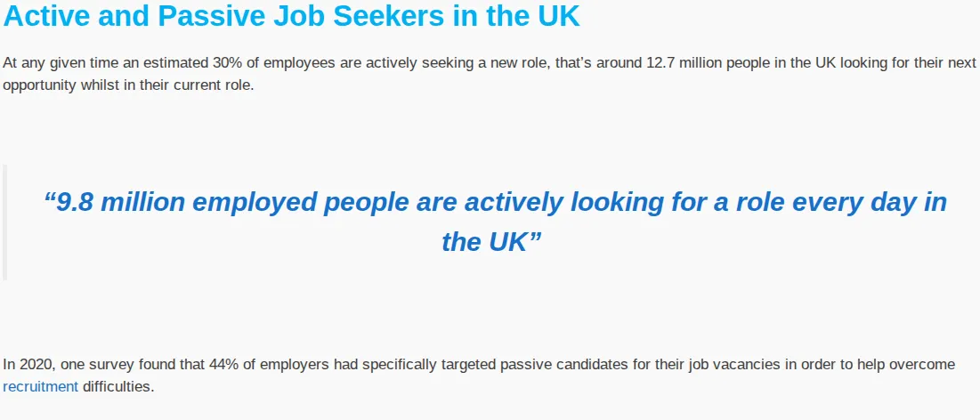Screen dimensions: 980x420
Task: Click the "Active and Passive Job Seekers" heading
Action: tap(291, 16)
